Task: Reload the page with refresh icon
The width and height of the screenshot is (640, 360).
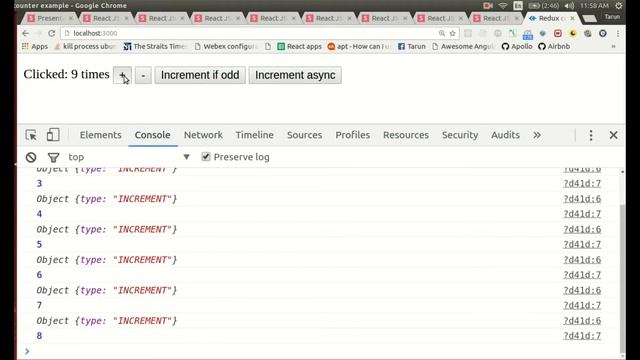Action: point(51,33)
